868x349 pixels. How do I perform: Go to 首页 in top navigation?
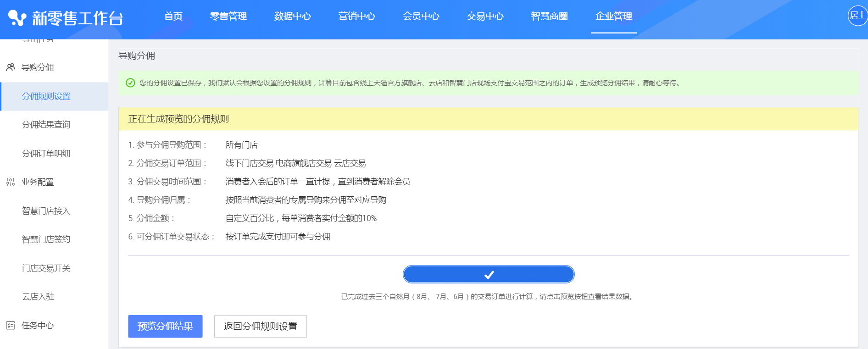[x=173, y=17]
